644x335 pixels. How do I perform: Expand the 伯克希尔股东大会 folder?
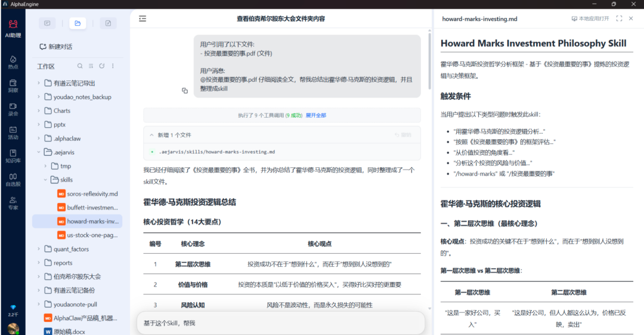click(x=39, y=276)
